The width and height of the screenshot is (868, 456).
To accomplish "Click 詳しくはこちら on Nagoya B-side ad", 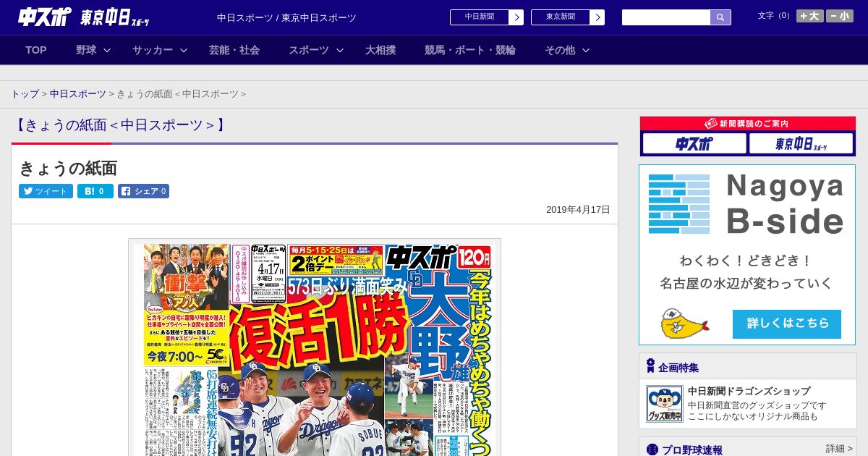I will pos(787,324).
